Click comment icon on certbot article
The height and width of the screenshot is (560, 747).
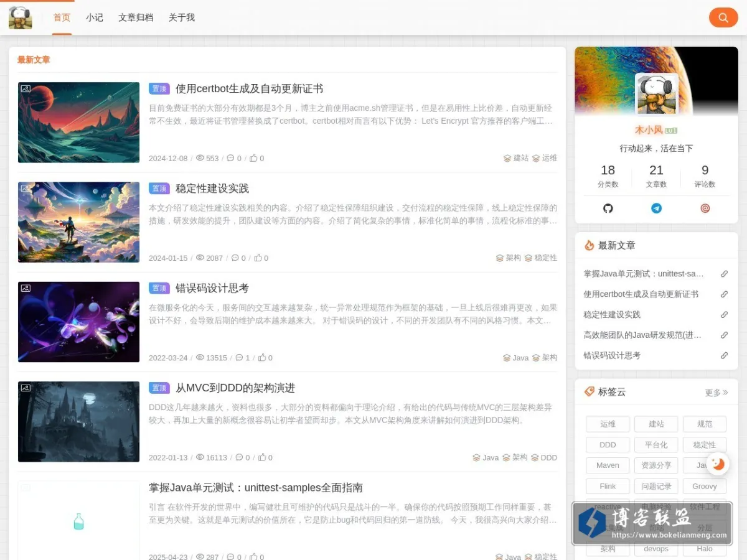pos(230,158)
